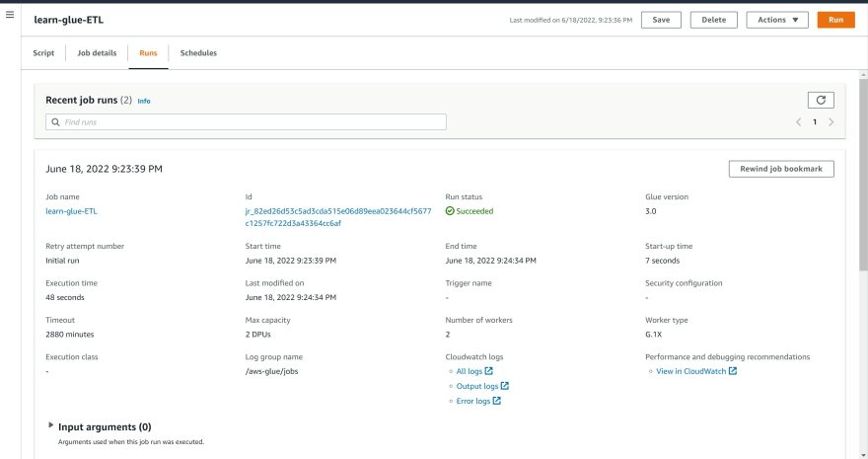Click the Worker type value G.1X

click(653, 335)
